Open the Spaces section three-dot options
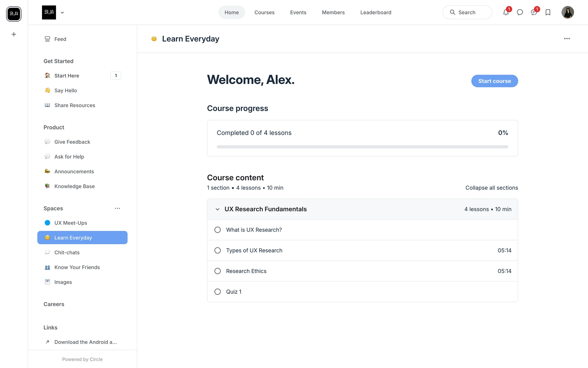The width and height of the screenshot is (588, 368). tap(117, 209)
